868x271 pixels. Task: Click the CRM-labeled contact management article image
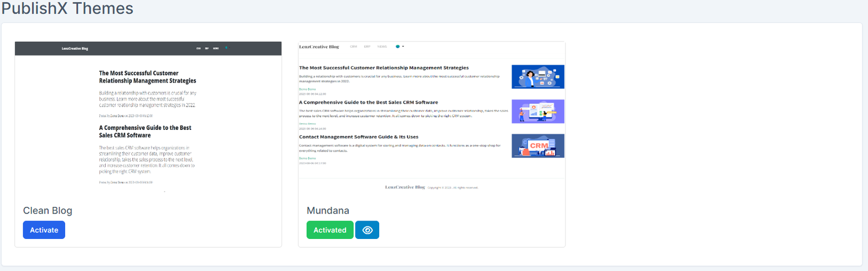pyautogui.click(x=538, y=146)
